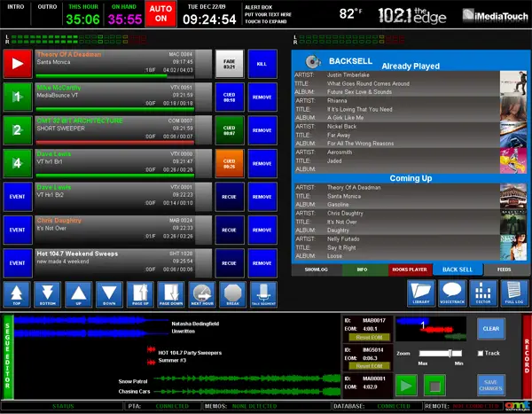
Task: Switch to the FEEDS tab
Action: pyautogui.click(x=505, y=269)
